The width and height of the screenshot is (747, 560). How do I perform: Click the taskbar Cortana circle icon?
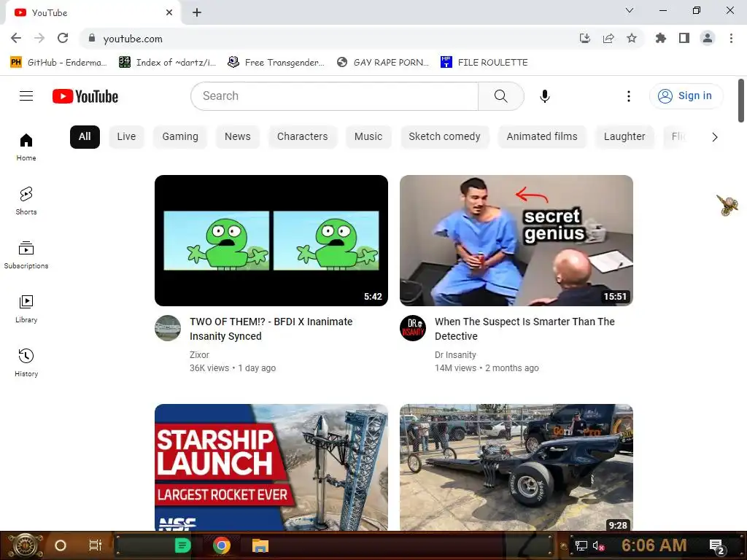(x=61, y=545)
